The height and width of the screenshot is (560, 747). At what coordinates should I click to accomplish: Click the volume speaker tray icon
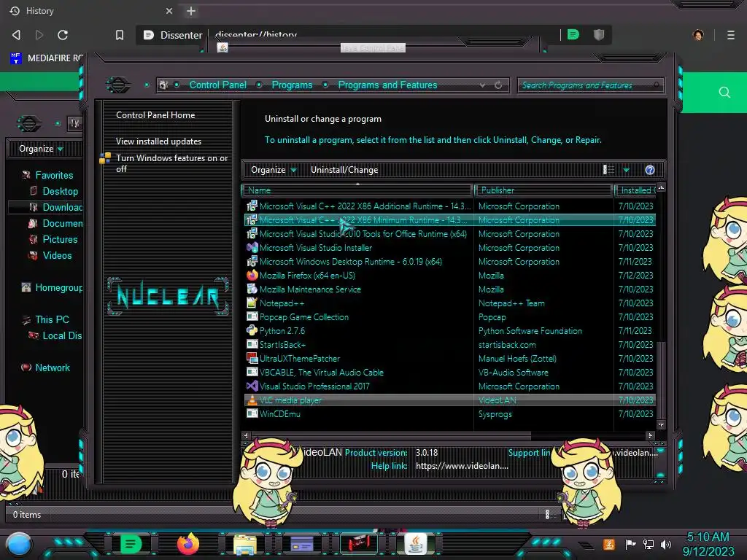(666, 544)
